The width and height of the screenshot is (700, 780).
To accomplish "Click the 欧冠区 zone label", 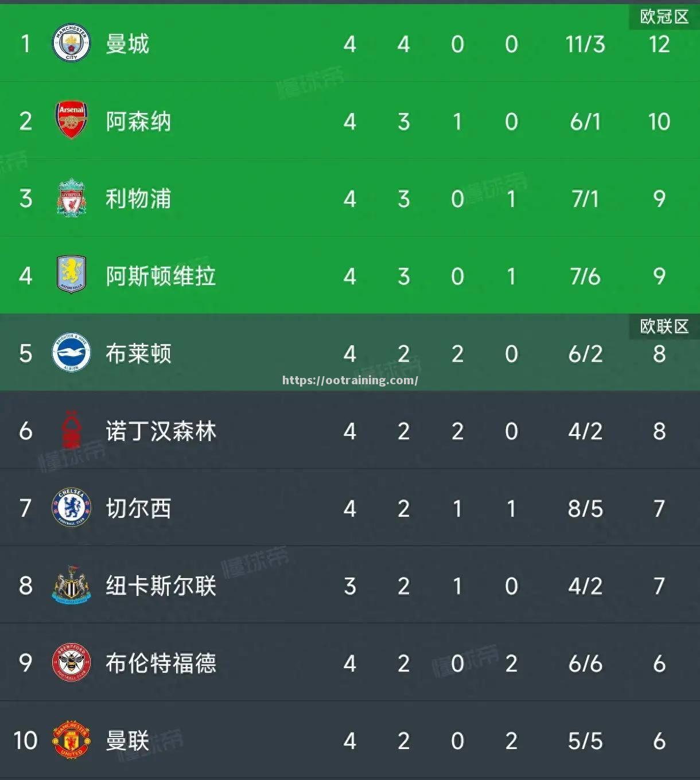I will [x=664, y=17].
